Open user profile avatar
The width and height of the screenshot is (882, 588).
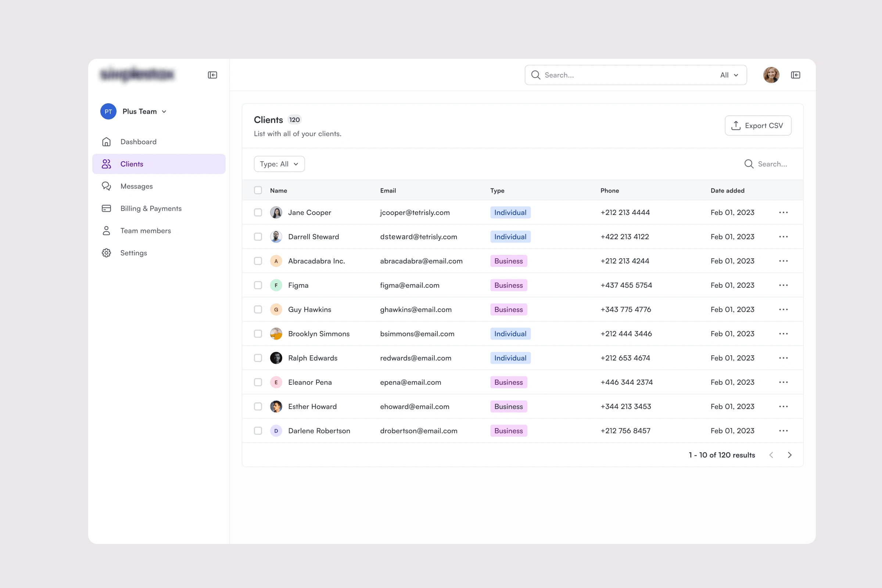tap(771, 75)
